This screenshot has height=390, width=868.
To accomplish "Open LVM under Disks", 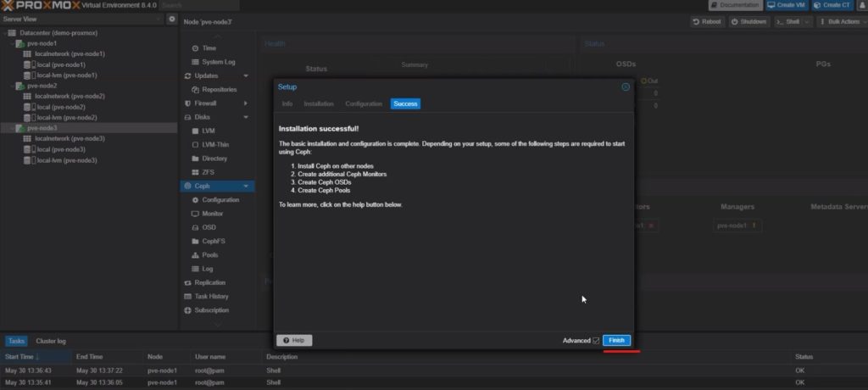I will click(x=209, y=131).
